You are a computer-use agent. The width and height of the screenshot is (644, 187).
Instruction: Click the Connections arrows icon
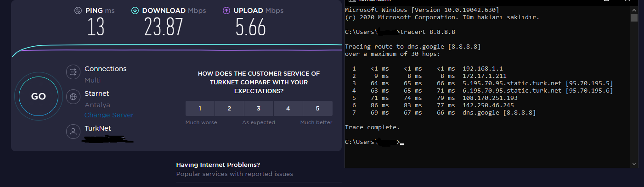pos(73,72)
